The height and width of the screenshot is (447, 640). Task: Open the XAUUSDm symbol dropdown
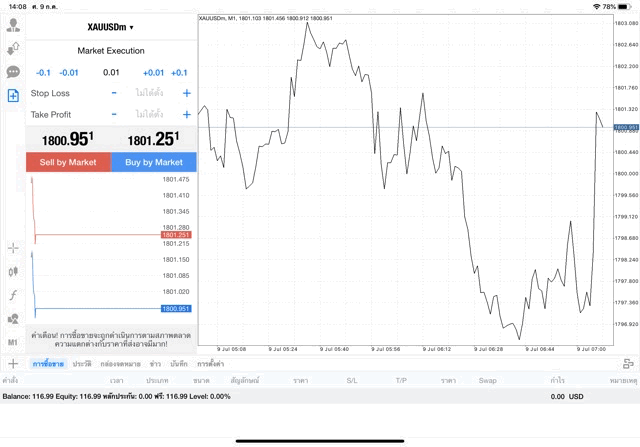[x=111, y=27]
